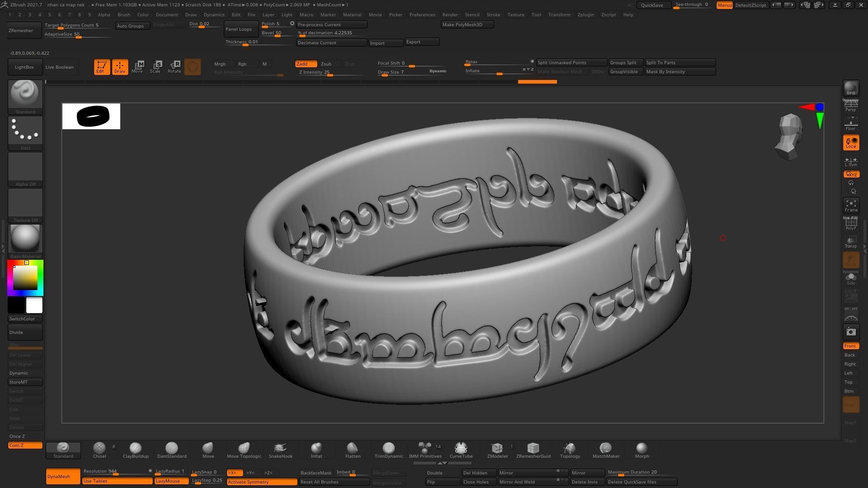
Task: Toggle Persp perspective view
Action: 851,106
